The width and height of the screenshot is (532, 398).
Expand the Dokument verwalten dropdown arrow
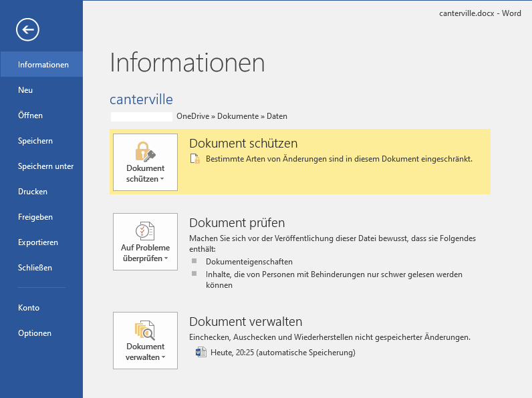[x=164, y=357]
